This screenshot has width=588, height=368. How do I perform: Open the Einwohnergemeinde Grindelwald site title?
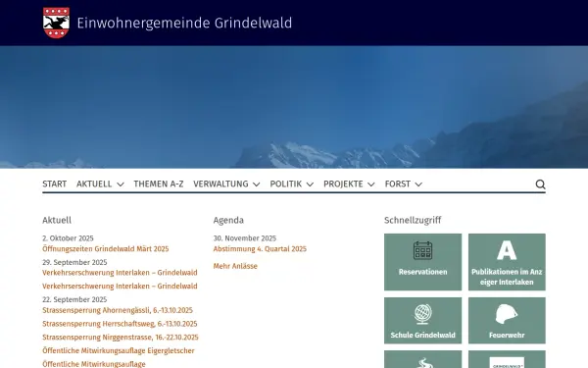[x=184, y=23]
